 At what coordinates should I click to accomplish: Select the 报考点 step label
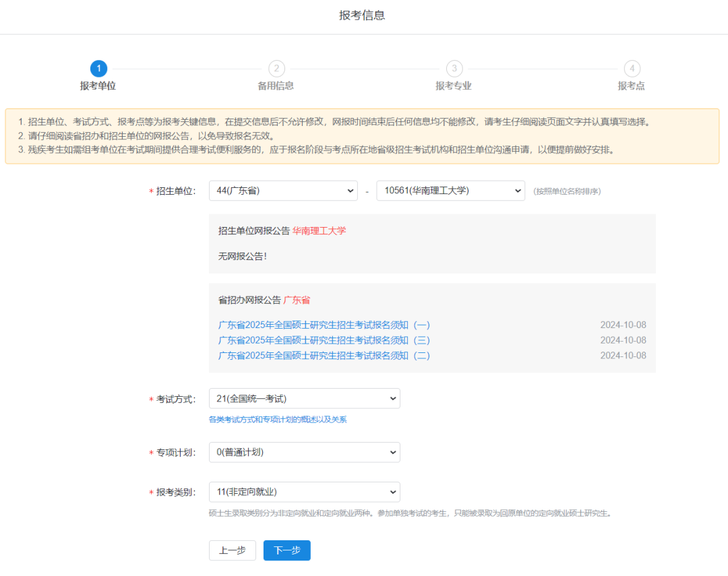pos(632,86)
